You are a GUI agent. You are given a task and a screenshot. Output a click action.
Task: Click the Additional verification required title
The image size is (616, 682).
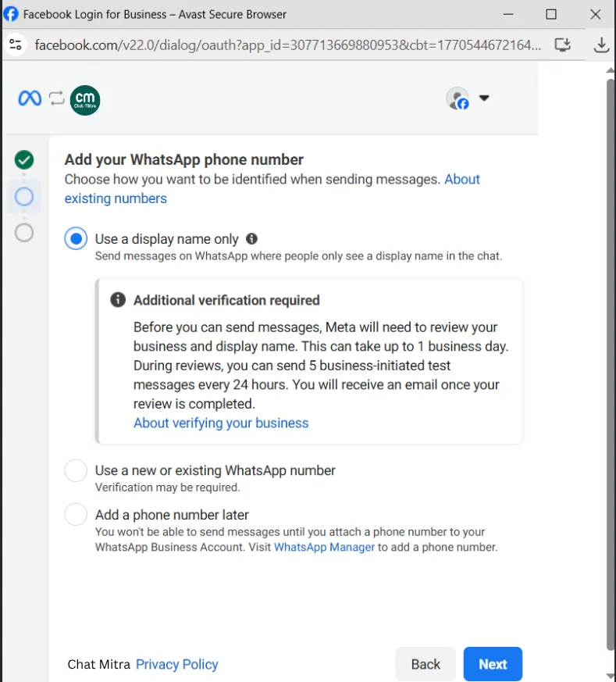(x=226, y=300)
